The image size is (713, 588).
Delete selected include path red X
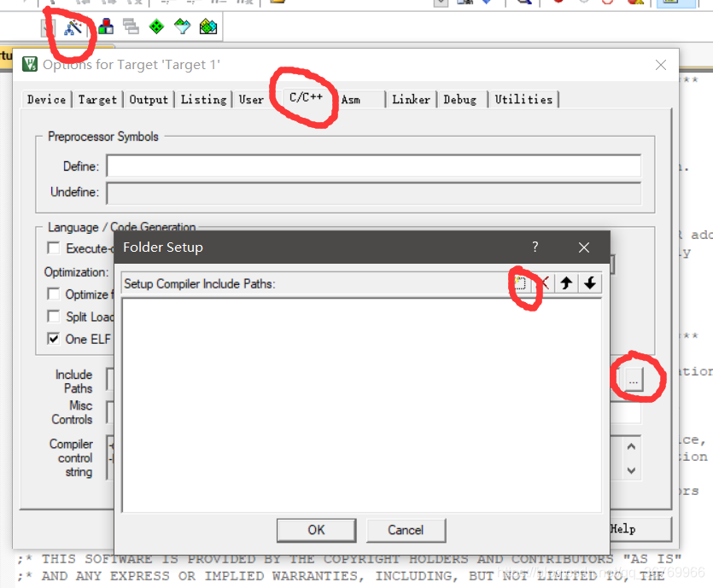(x=544, y=283)
